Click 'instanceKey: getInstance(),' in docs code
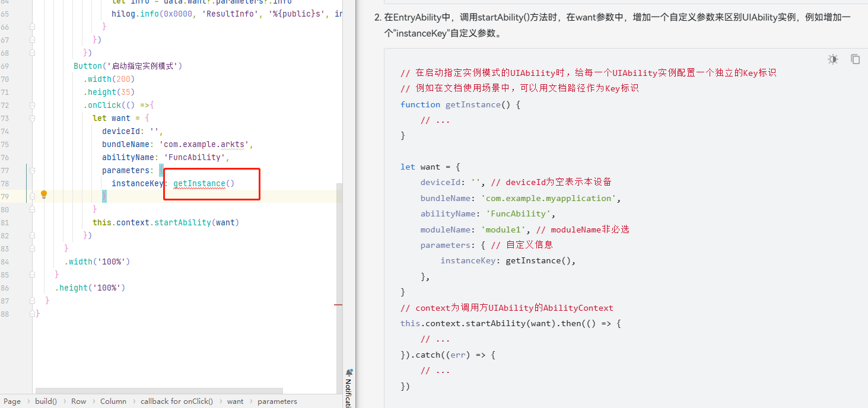 508,260
